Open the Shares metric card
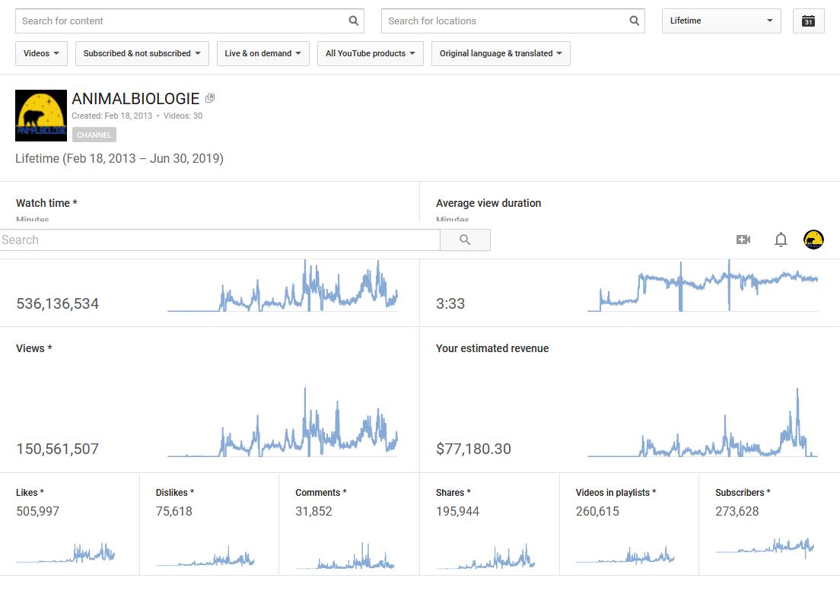This screenshot has height=616, width=840. click(490, 524)
